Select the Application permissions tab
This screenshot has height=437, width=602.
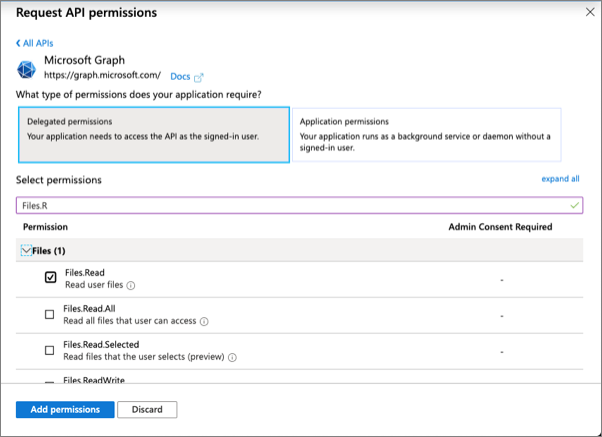point(427,135)
